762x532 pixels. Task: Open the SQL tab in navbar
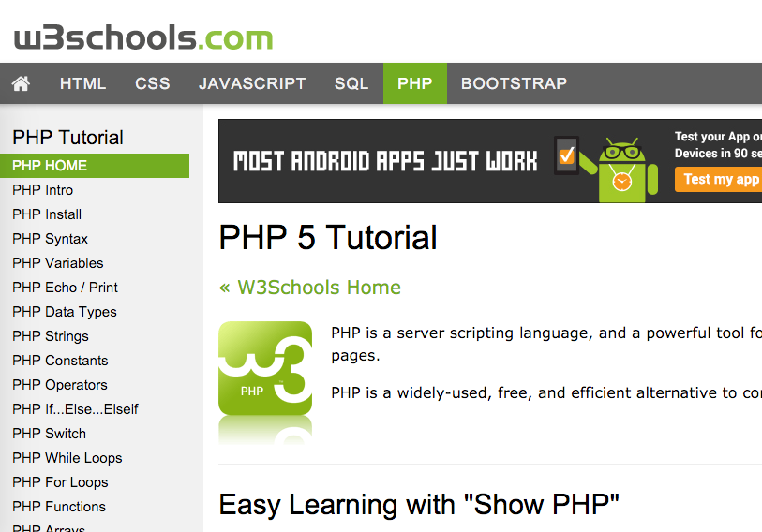point(351,83)
